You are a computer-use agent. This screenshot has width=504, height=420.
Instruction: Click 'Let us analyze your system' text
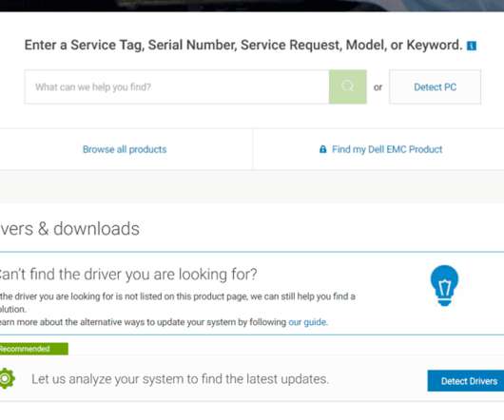[180, 379]
